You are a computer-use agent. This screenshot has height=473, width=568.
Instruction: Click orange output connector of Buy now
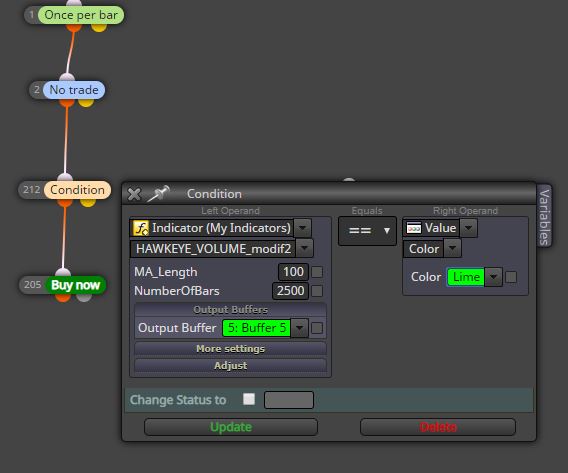63,298
